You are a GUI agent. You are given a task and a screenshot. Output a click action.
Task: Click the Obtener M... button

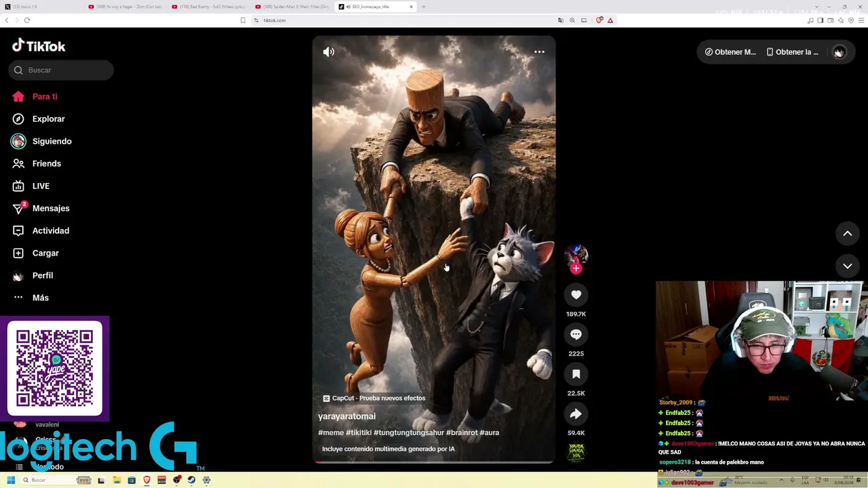point(730,52)
